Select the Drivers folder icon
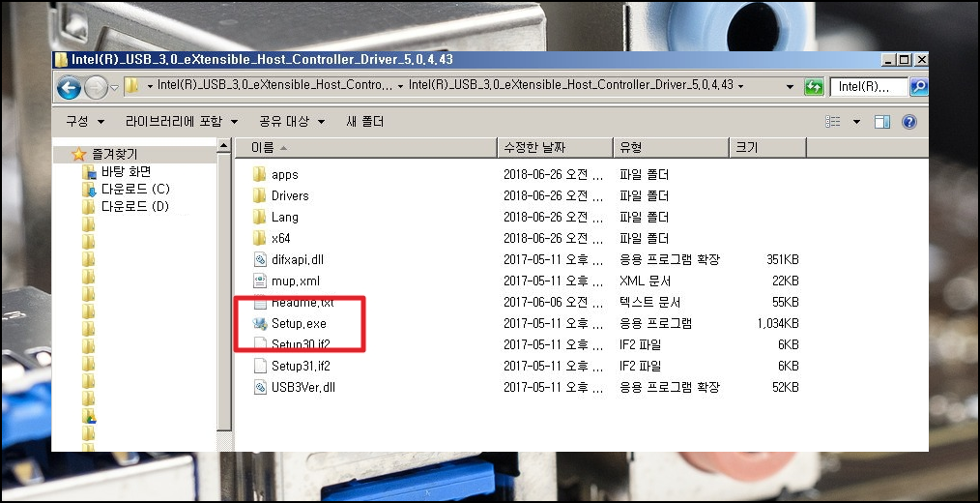Viewport: 980px width, 503px height. [259, 195]
